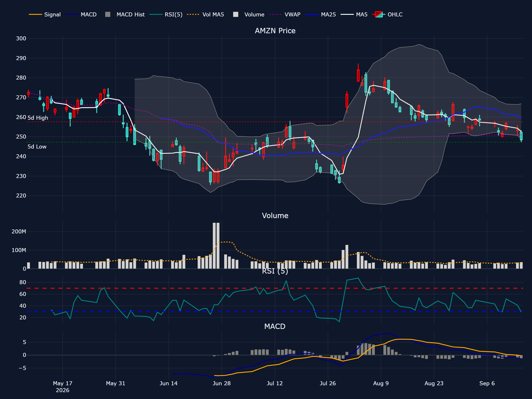Toggle the MA25 legend entry
The height and width of the screenshot is (399, 532).
click(x=321, y=14)
